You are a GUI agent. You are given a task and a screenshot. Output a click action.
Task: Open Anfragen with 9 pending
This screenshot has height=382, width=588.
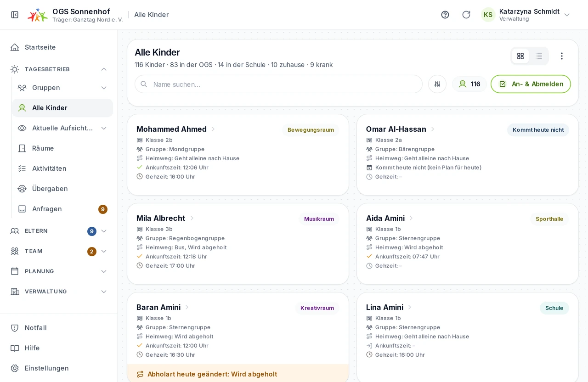62,209
